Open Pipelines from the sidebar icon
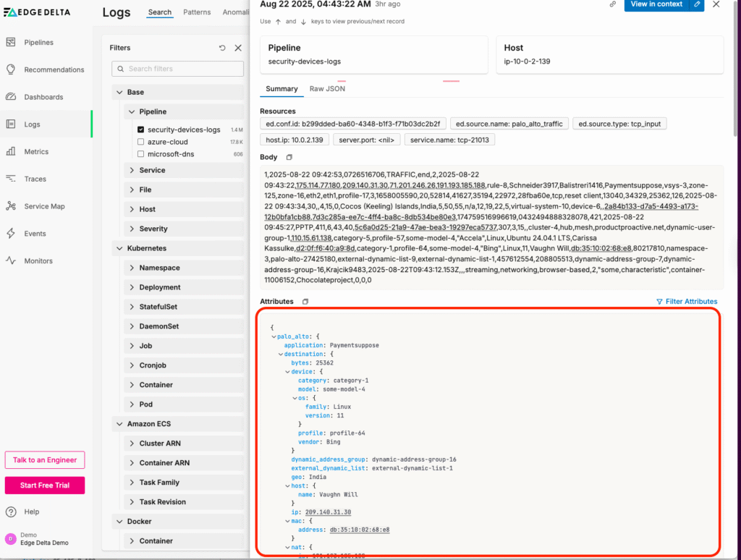The height and width of the screenshot is (560, 741). coord(11,43)
